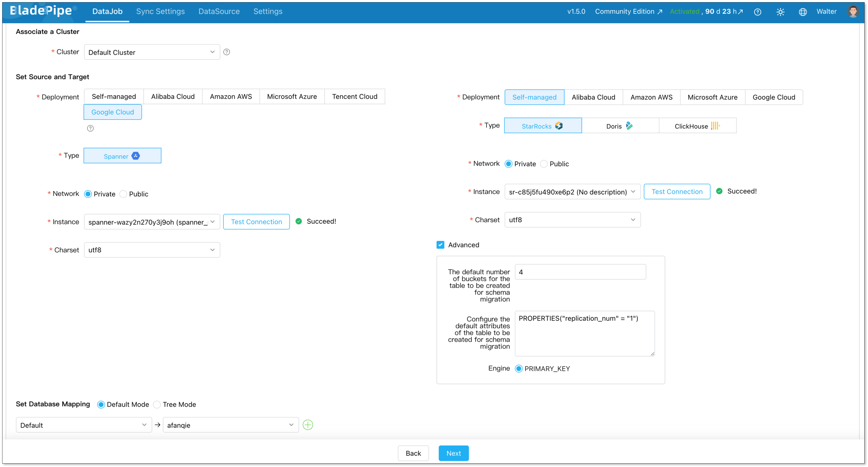This screenshot has height=467, width=868.
Task: Click Activated 90 d 23 h link
Action: pyautogui.click(x=706, y=11)
